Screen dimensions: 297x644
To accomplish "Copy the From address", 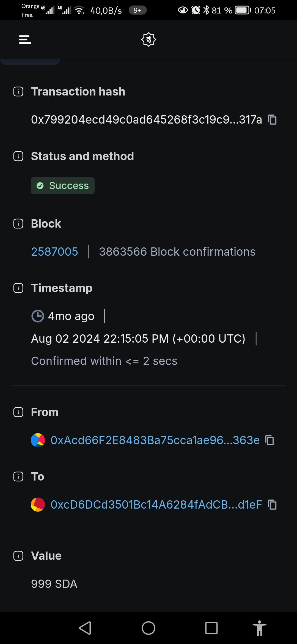I will point(269,440).
